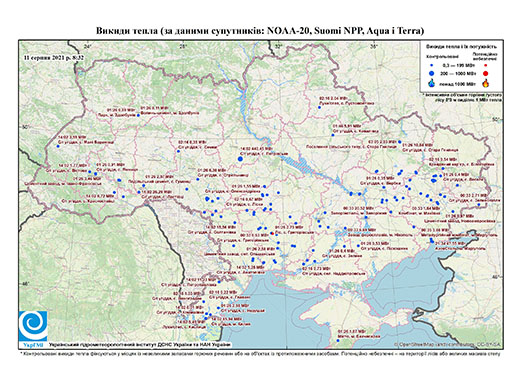Click the blue flame legend icon
Image resolution: width=520 pixels, height=368 pixels.
(x=432, y=83)
